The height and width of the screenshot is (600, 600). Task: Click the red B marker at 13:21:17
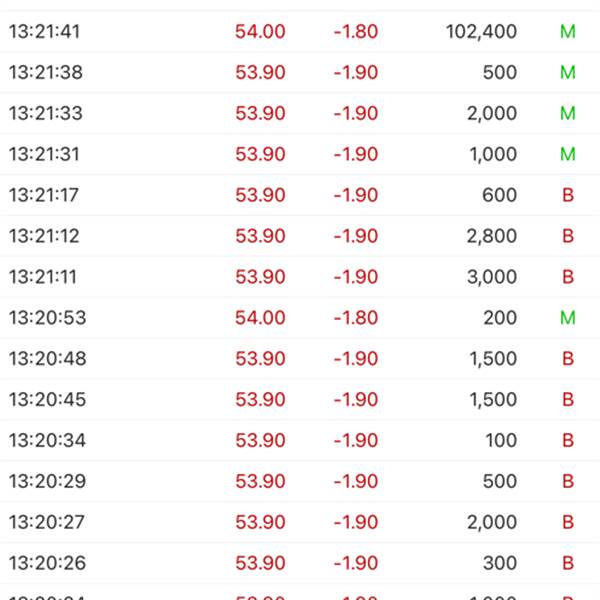(x=568, y=196)
